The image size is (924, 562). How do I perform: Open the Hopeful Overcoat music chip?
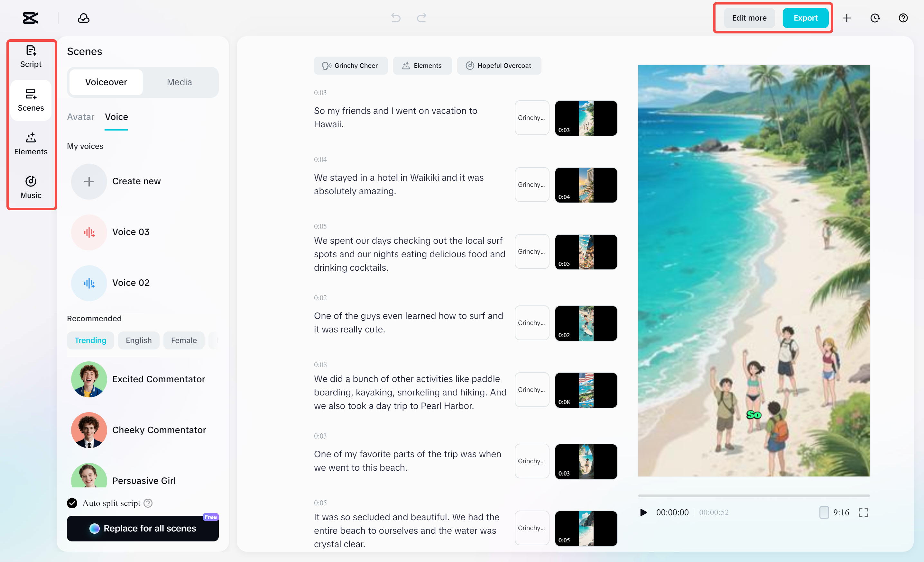pyautogui.click(x=499, y=66)
